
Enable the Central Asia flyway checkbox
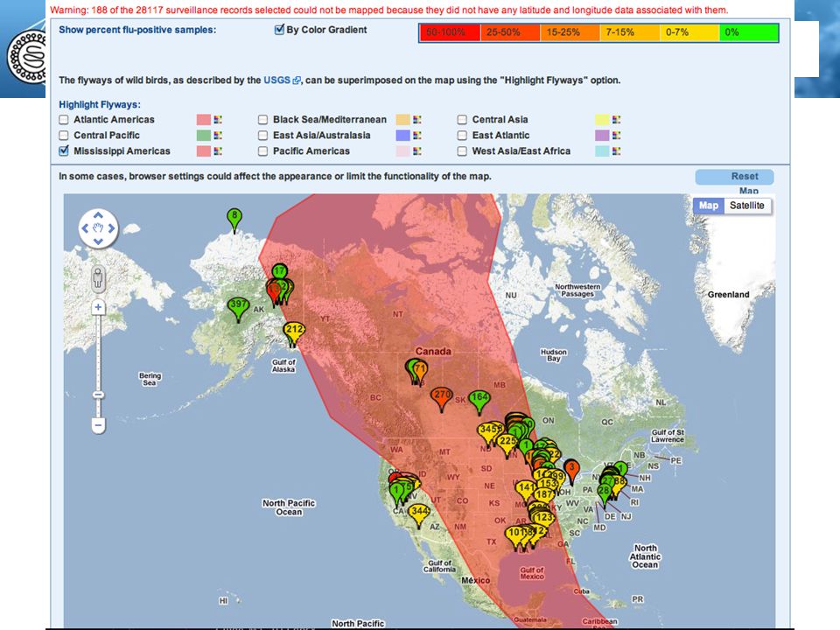click(x=462, y=120)
